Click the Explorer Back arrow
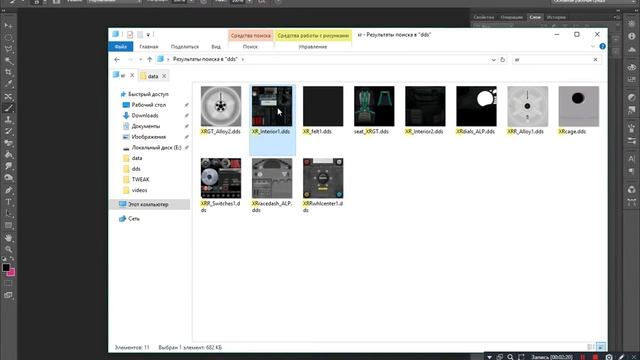The image size is (640, 360). (x=117, y=60)
